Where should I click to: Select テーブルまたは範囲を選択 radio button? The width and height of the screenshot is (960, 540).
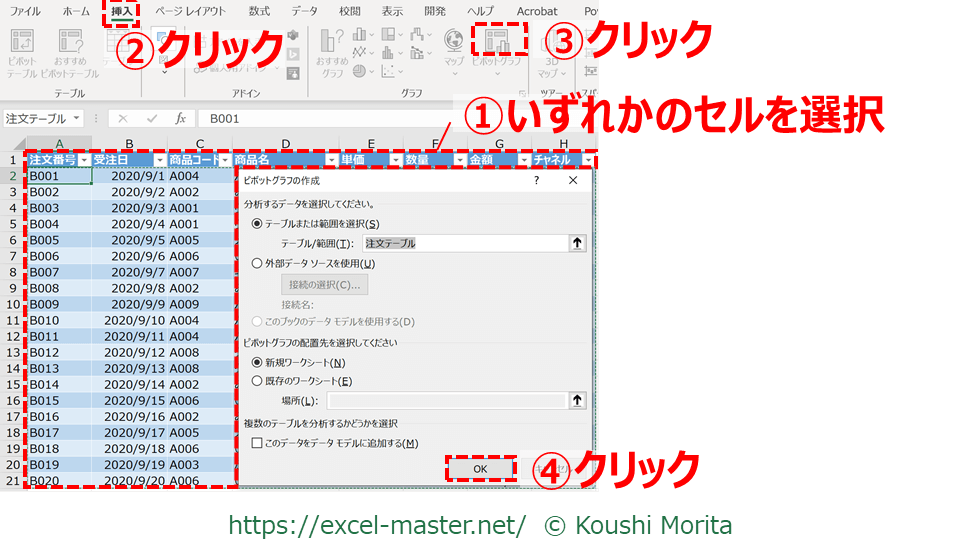click(258, 224)
